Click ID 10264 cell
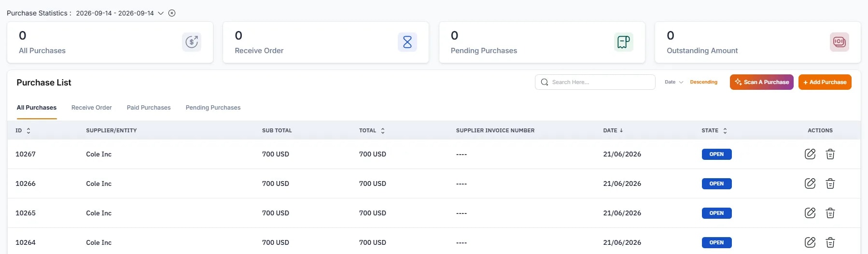Image resolution: width=868 pixels, height=254 pixels. click(26, 242)
